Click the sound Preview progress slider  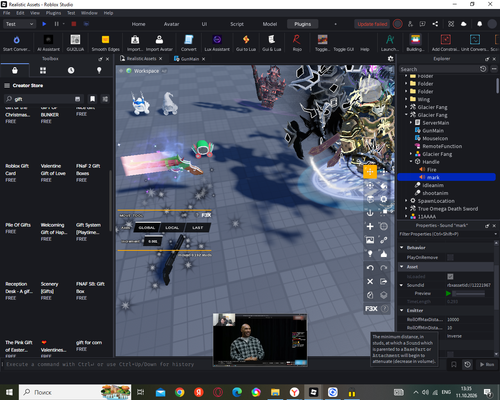(468, 294)
